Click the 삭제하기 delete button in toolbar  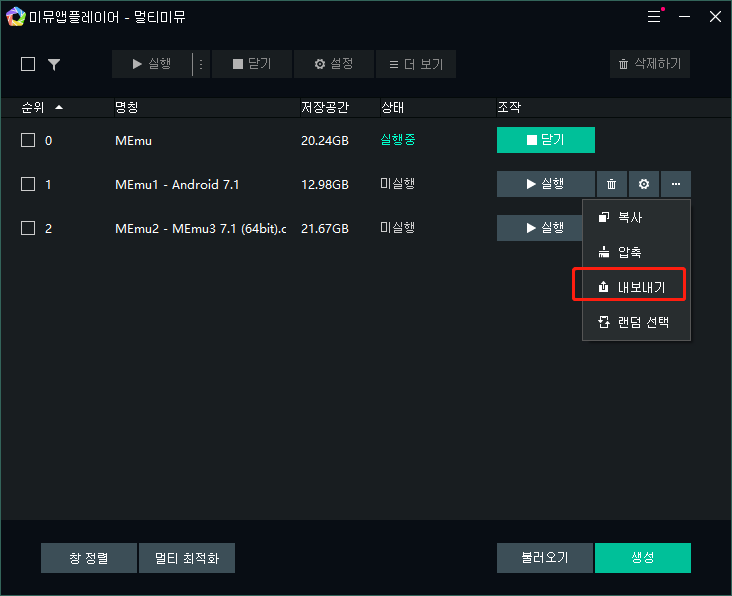pyautogui.click(x=649, y=64)
